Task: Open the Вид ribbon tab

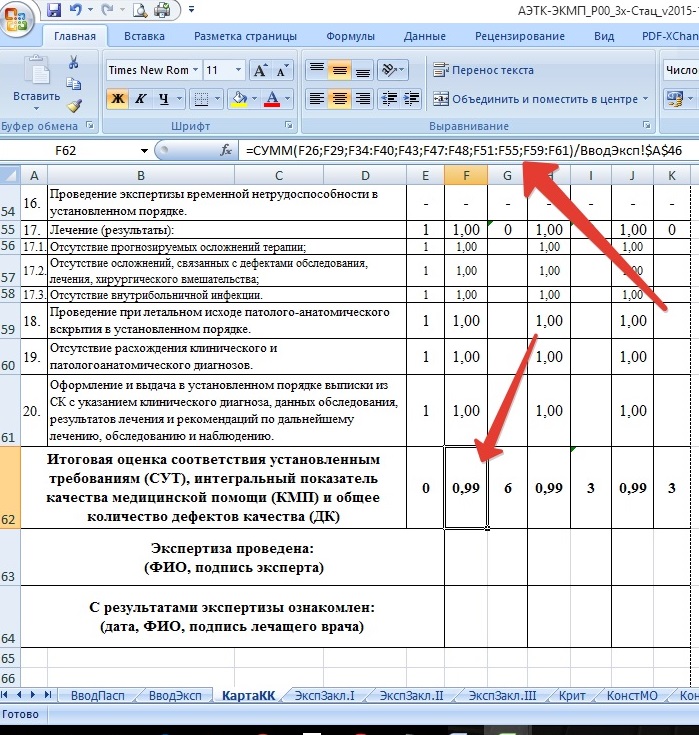Action: pyautogui.click(x=604, y=36)
